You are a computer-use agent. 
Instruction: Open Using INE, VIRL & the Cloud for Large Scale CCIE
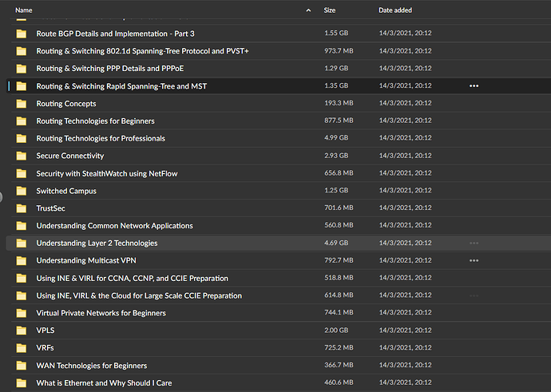(139, 295)
